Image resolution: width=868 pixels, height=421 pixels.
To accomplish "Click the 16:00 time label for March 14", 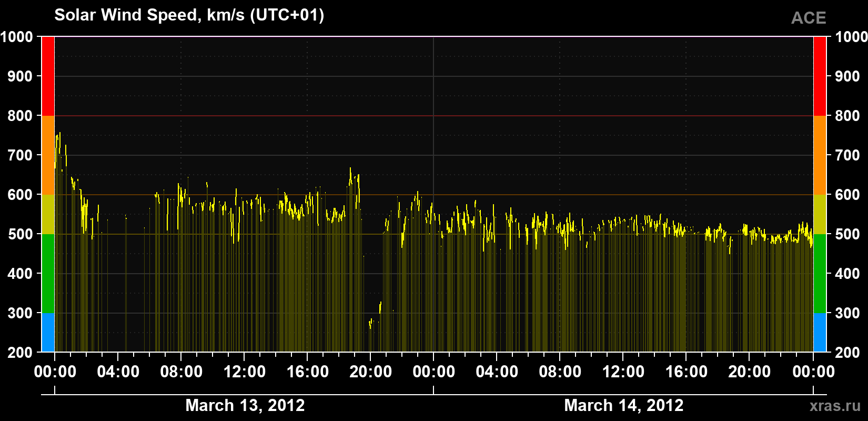I will click(687, 372).
